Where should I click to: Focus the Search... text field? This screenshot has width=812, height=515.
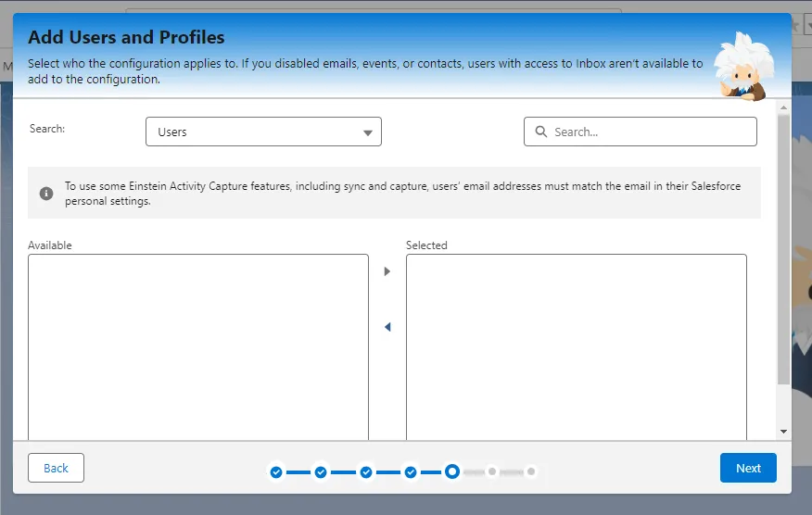[x=649, y=132]
